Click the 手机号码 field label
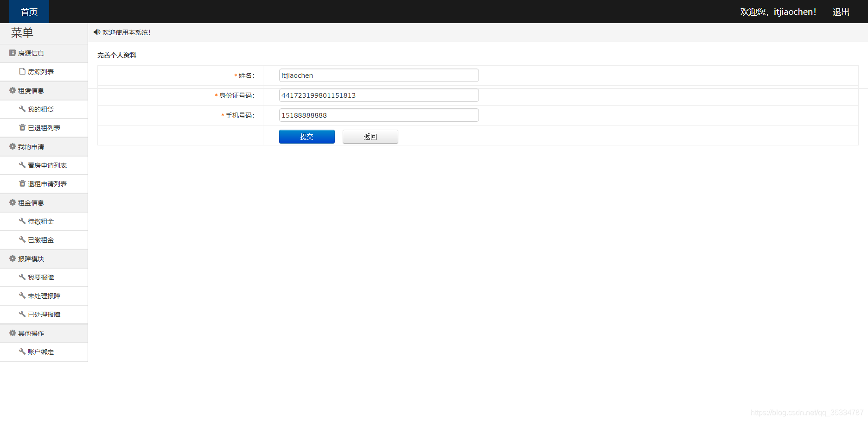The width and height of the screenshot is (868, 421). 240,115
